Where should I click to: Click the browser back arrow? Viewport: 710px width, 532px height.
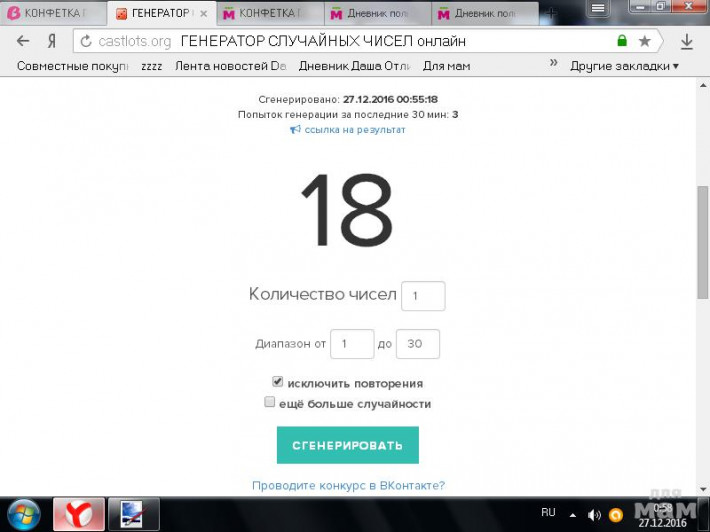pos(23,41)
